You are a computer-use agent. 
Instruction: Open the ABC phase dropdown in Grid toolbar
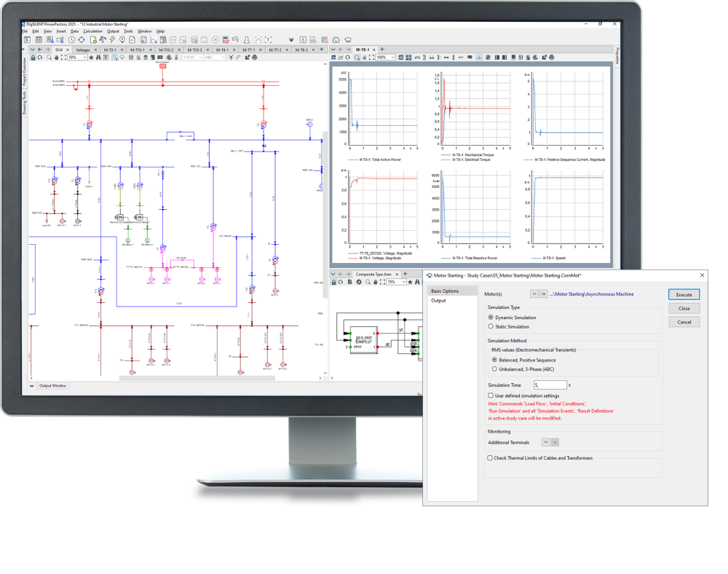222,58
